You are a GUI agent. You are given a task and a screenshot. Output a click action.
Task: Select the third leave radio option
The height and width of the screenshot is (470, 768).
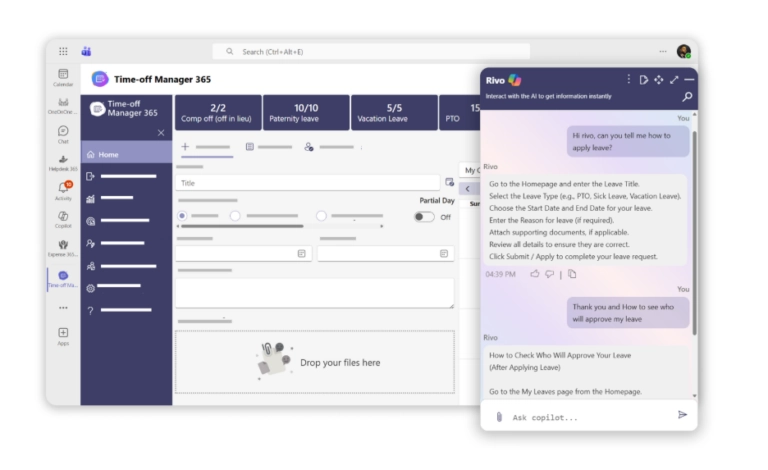click(x=321, y=215)
